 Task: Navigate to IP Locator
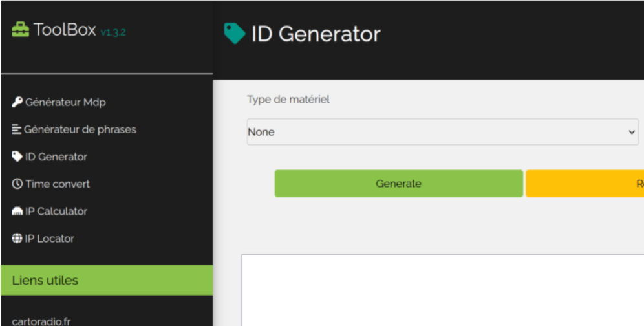(x=50, y=239)
